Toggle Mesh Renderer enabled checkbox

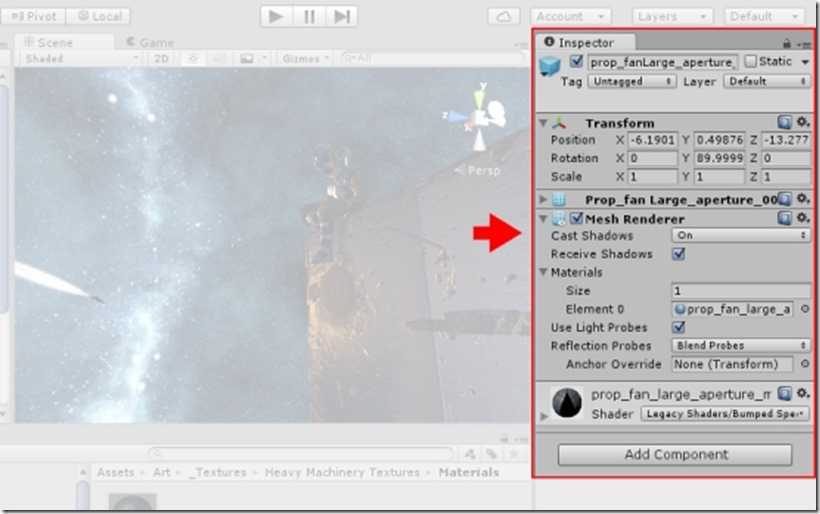click(576, 218)
